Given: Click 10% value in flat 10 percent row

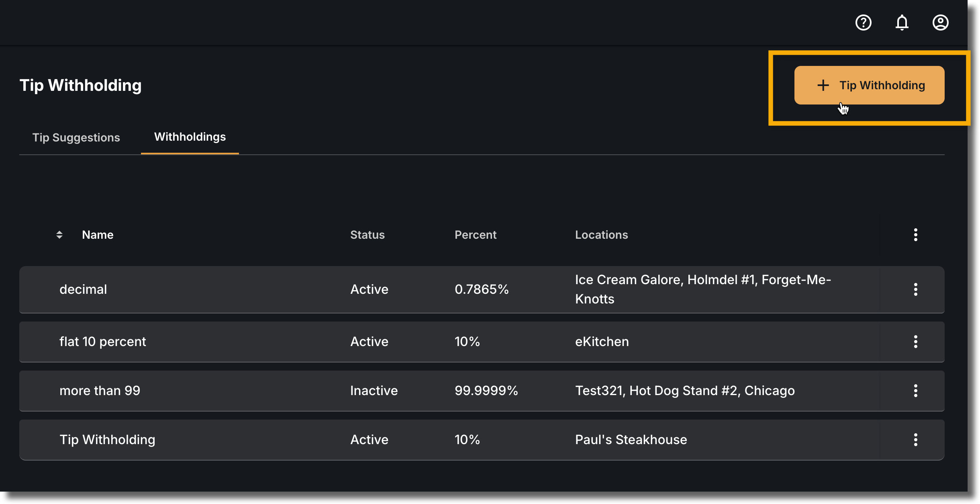Looking at the screenshot, I should [467, 342].
